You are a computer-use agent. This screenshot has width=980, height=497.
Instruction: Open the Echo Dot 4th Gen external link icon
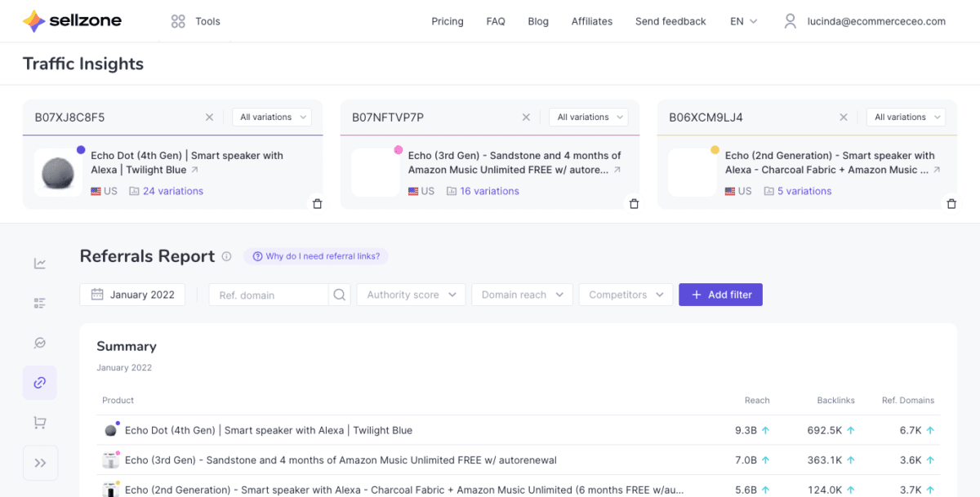click(194, 170)
